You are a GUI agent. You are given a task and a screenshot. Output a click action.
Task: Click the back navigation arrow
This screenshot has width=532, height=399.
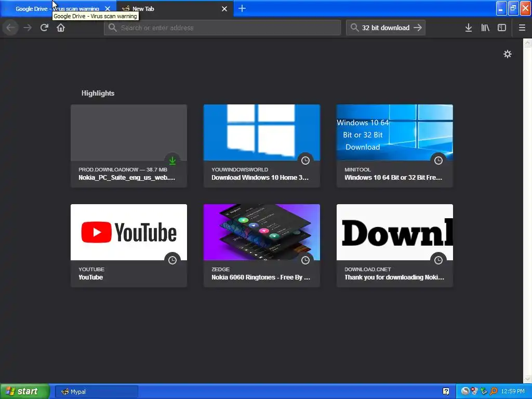click(11, 28)
